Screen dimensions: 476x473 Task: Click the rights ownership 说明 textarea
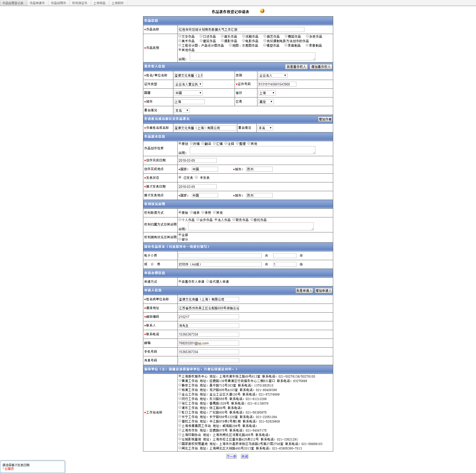click(251, 226)
